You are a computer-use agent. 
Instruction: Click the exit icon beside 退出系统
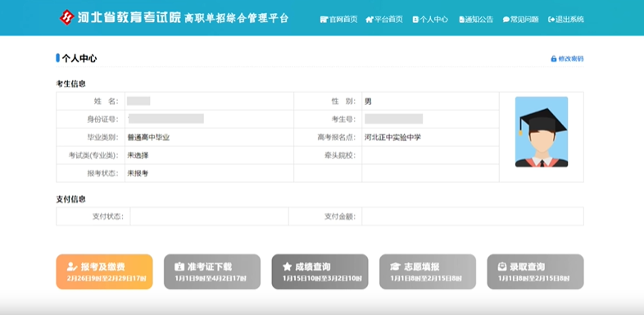coord(551,20)
